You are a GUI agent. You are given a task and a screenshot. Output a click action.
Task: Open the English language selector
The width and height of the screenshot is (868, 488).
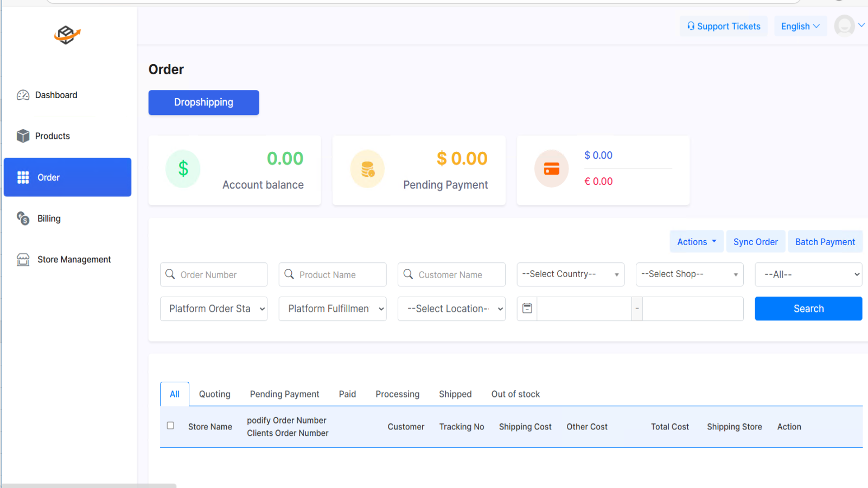(800, 26)
